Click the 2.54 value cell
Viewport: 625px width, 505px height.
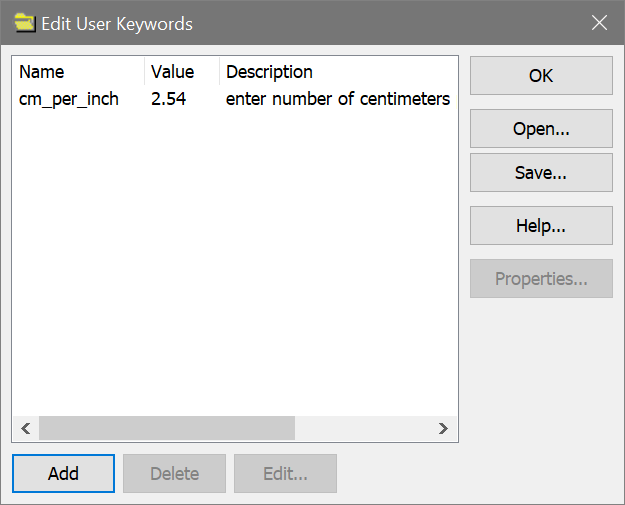(168, 99)
